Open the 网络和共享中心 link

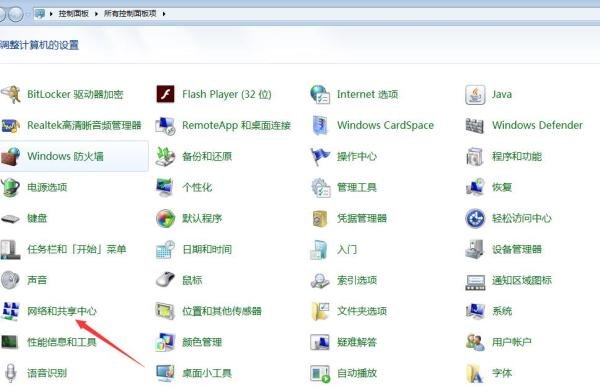point(62,311)
